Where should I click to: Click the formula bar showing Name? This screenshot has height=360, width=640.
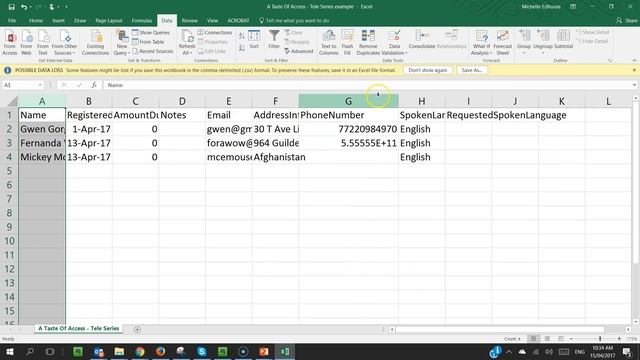pos(367,85)
